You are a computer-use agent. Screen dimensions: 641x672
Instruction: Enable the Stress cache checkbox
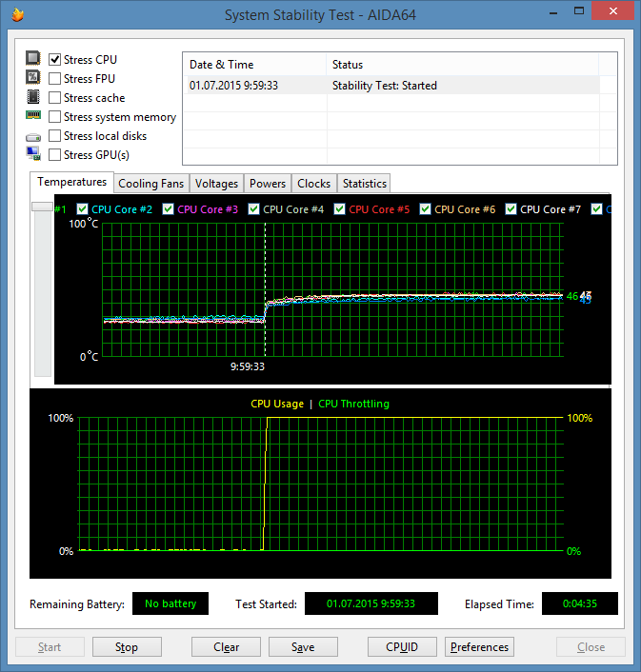(x=54, y=98)
